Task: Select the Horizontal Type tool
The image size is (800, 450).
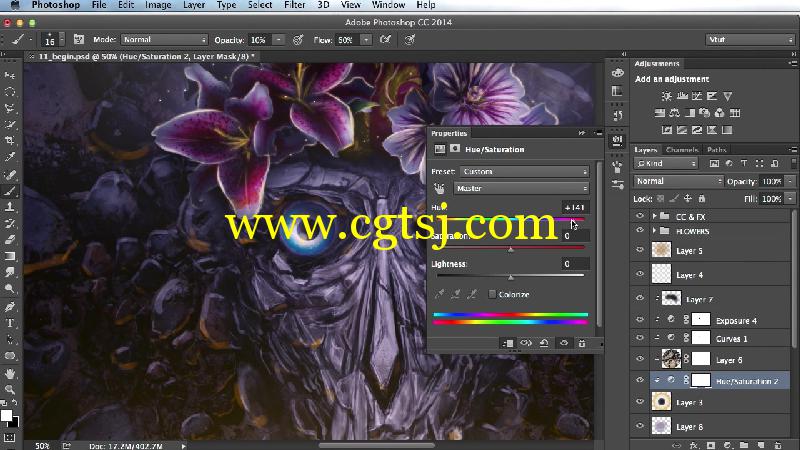Action: [10, 323]
